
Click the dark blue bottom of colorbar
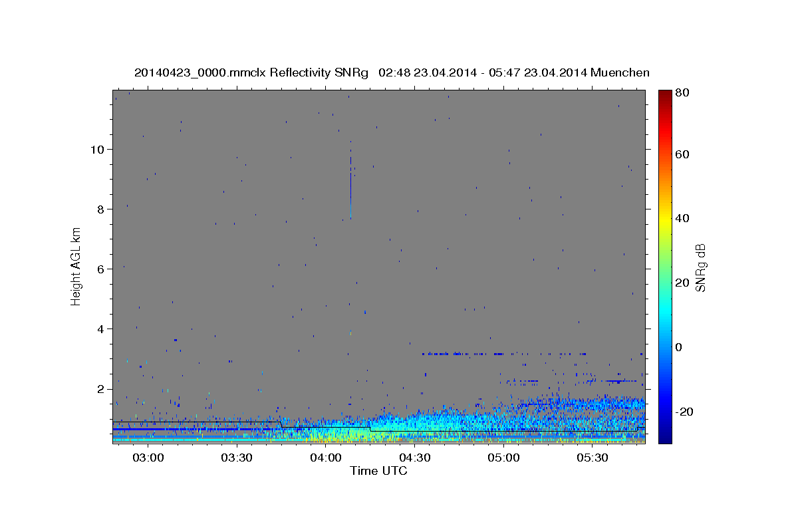tap(665, 436)
